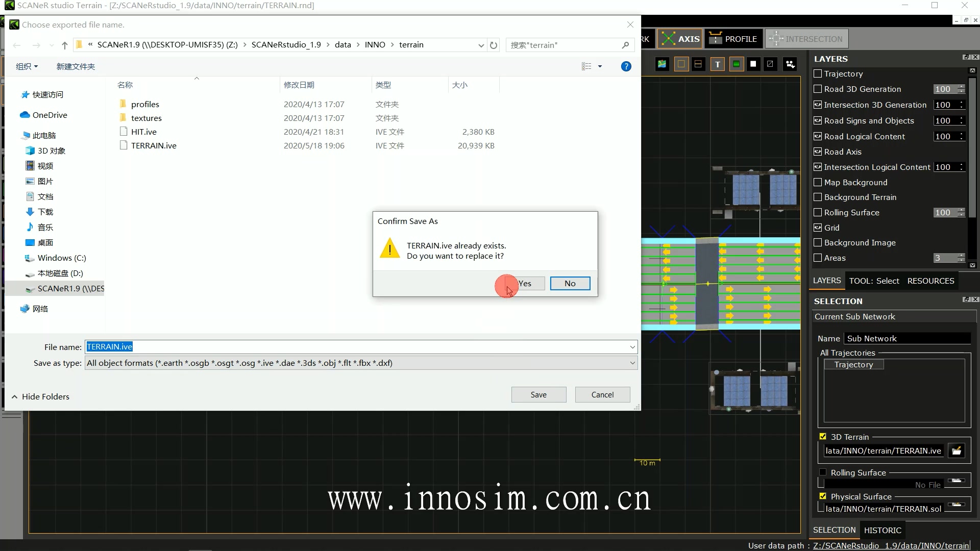Click the white filled square toolbar icon
980x551 pixels.
click(753, 64)
